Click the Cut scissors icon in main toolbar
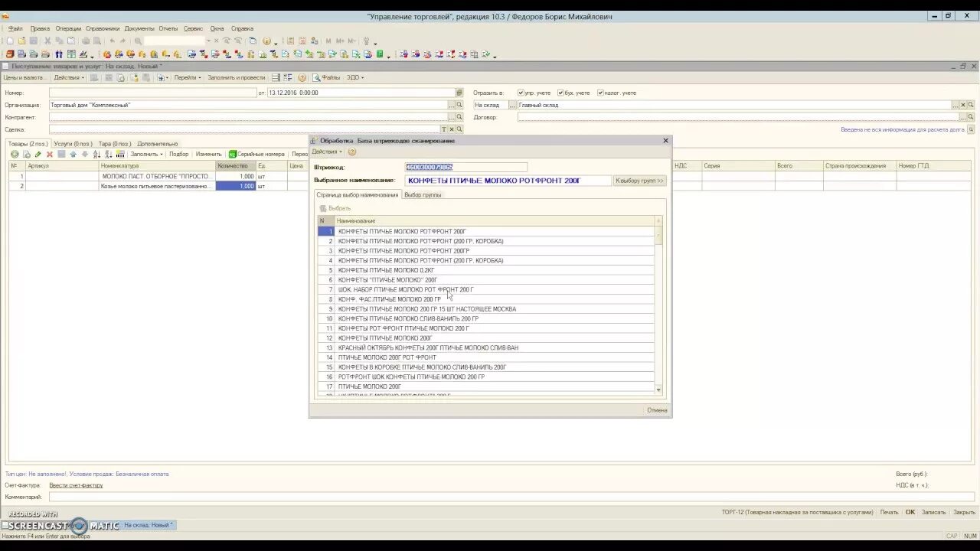Viewport: 980px width, 551px height. [47, 41]
